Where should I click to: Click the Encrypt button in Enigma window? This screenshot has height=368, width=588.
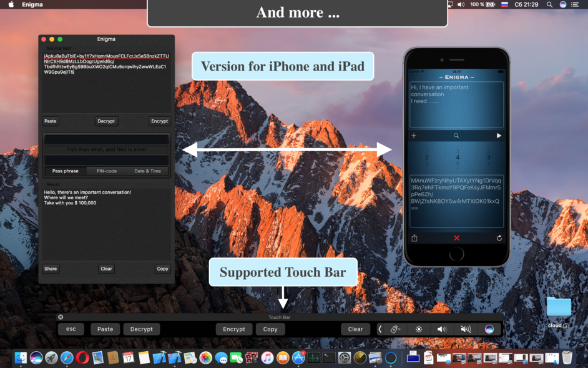[x=159, y=121]
